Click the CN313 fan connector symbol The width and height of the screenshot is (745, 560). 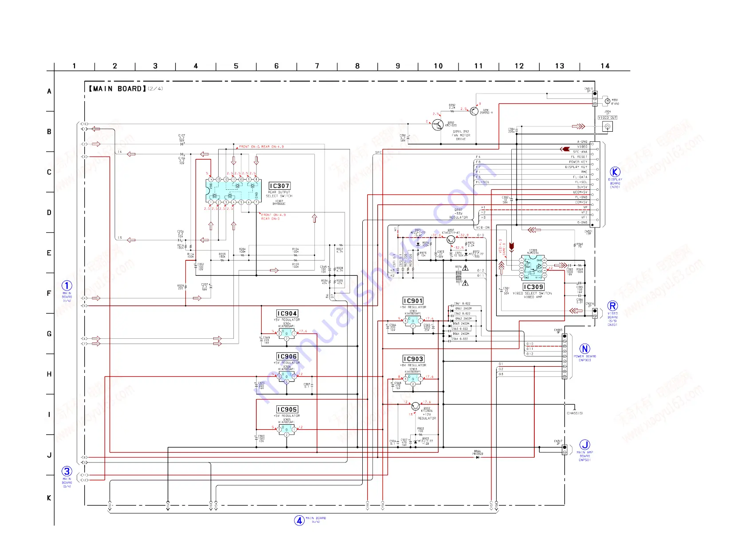[x=595, y=98]
